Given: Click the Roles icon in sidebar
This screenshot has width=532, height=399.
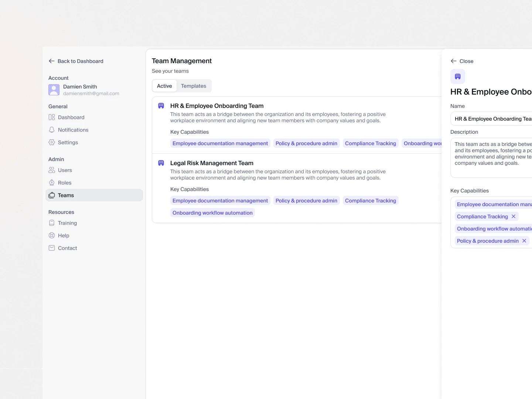Looking at the screenshot, I should (x=52, y=183).
